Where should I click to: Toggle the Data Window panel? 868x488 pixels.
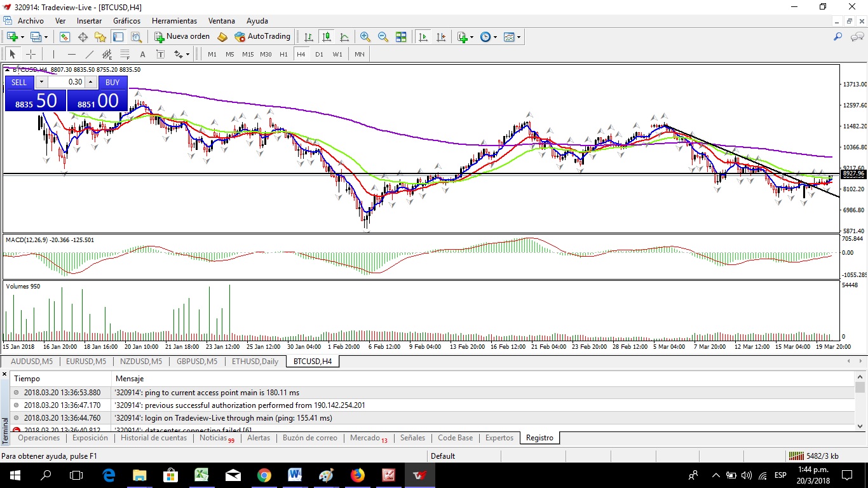pos(83,37)
